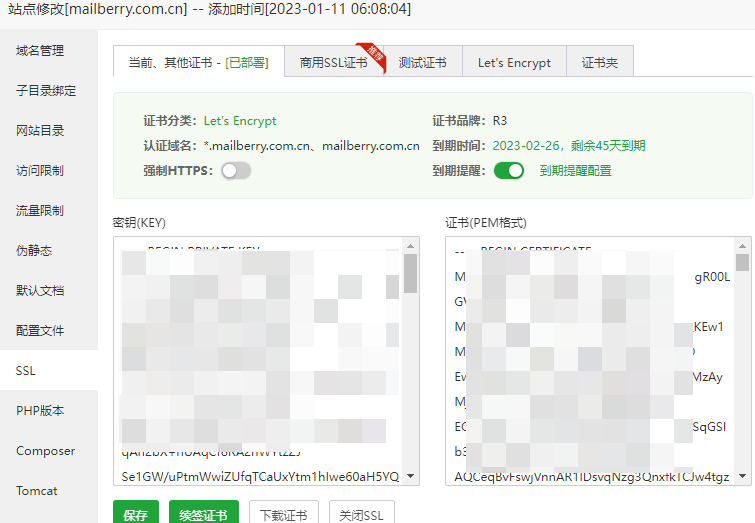The width and height of the screenshot is (755, 523).
Task: Click the certificate box scroll-down arrow
Action: 742,476
